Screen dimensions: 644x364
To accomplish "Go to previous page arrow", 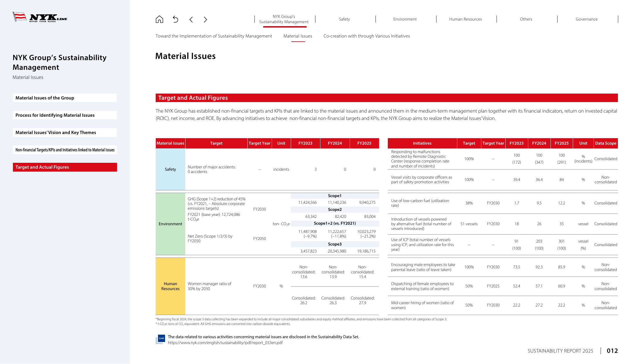I will tap(191, 19).
